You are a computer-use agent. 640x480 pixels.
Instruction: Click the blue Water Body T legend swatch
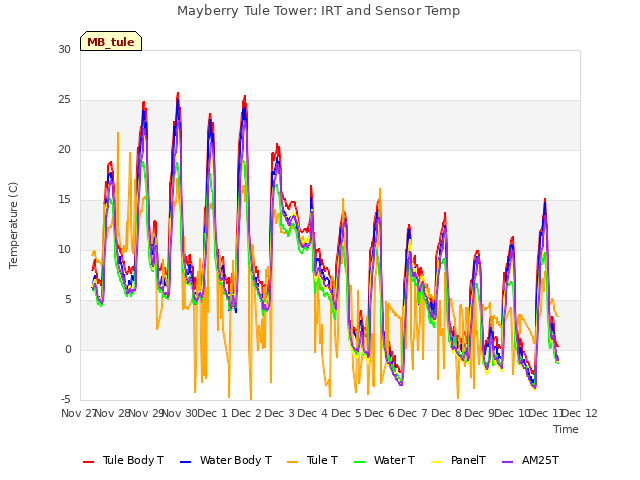coord(186,462)
